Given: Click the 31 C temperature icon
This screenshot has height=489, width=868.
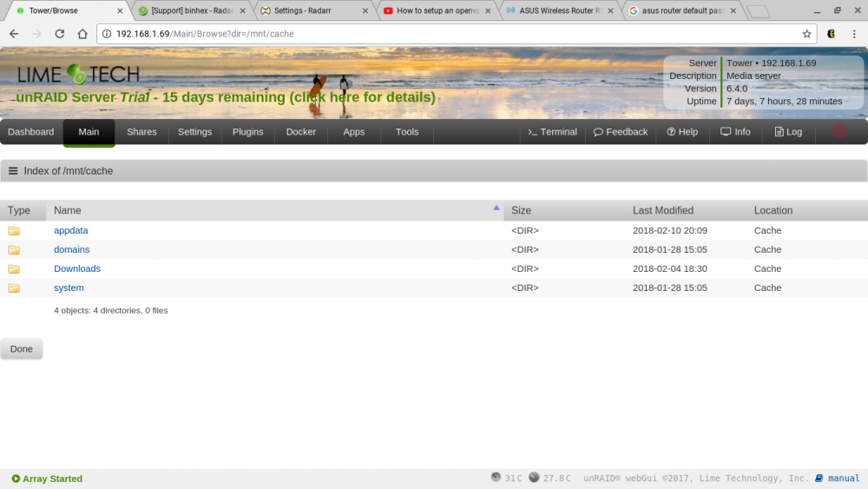Looking at the screenshot, I should (496, 477).
